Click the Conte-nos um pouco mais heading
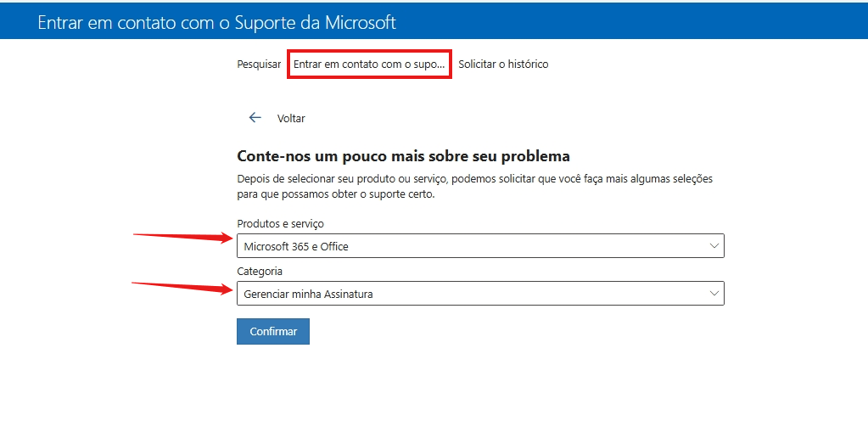 pos(403,156)
